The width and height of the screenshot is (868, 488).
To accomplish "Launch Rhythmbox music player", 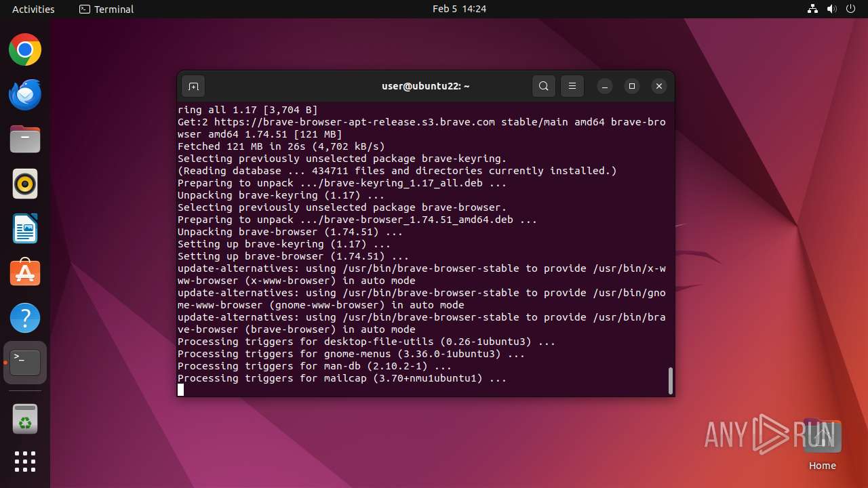I will coord(25,184).
